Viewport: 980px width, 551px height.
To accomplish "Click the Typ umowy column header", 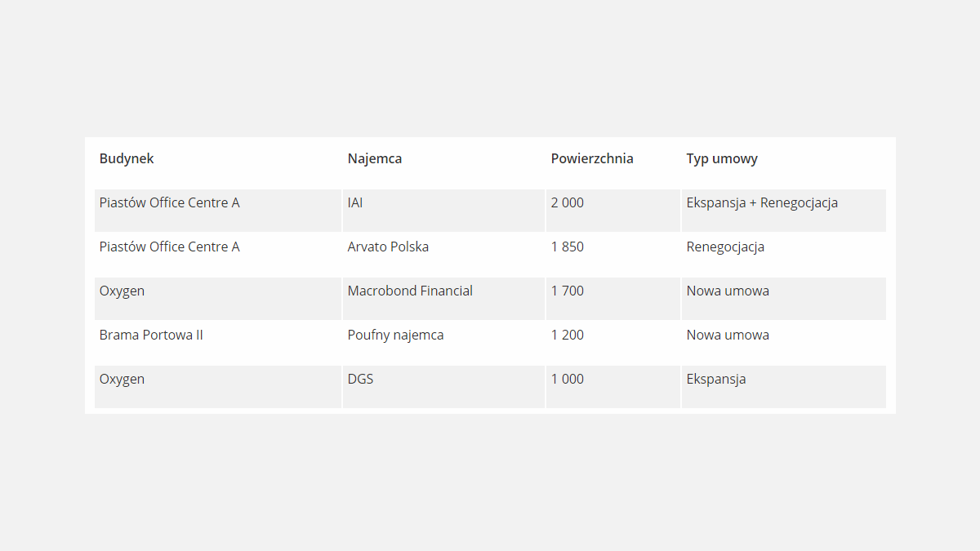I will click(x=722, y=158).
